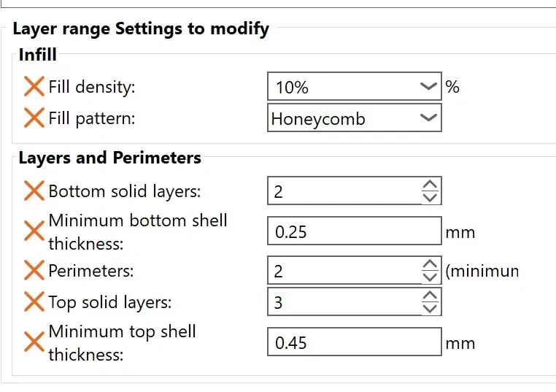Delete the Bottom solid layers override
Screen dimensions: 556x392
click(x=34, y=192)
